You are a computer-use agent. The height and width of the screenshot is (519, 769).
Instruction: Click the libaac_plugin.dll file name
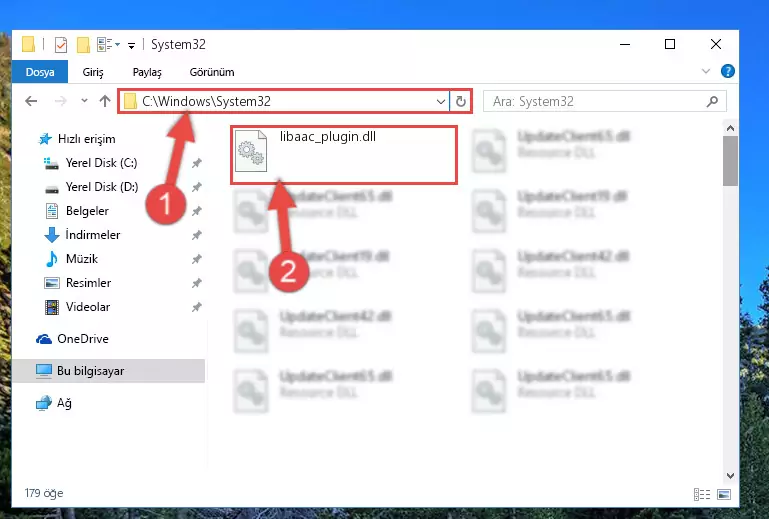point(328,136)
